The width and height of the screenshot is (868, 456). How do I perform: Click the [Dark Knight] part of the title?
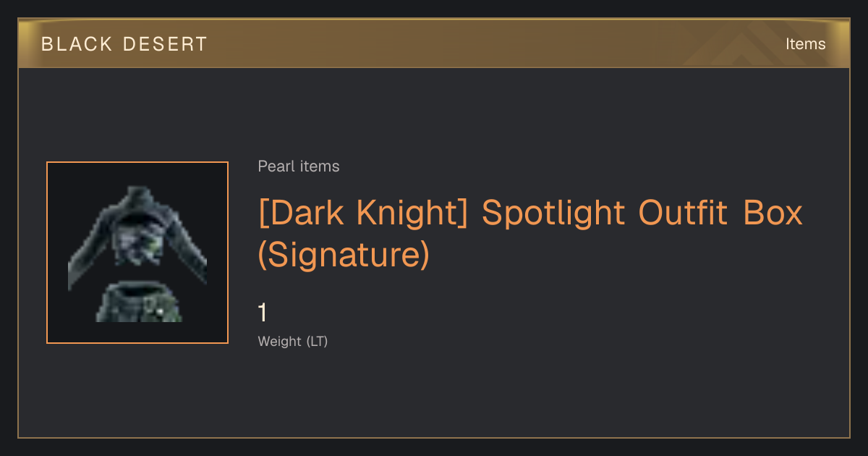coord(365,213)
